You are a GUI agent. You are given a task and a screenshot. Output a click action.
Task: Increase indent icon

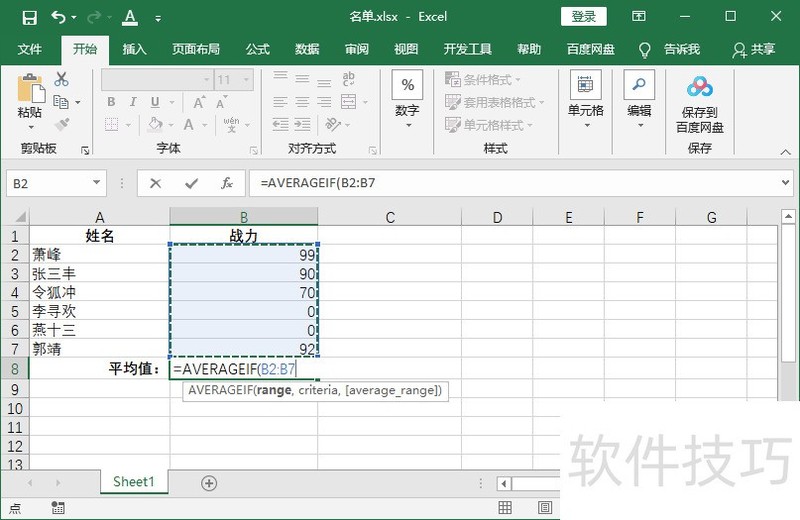click(303, 125)
